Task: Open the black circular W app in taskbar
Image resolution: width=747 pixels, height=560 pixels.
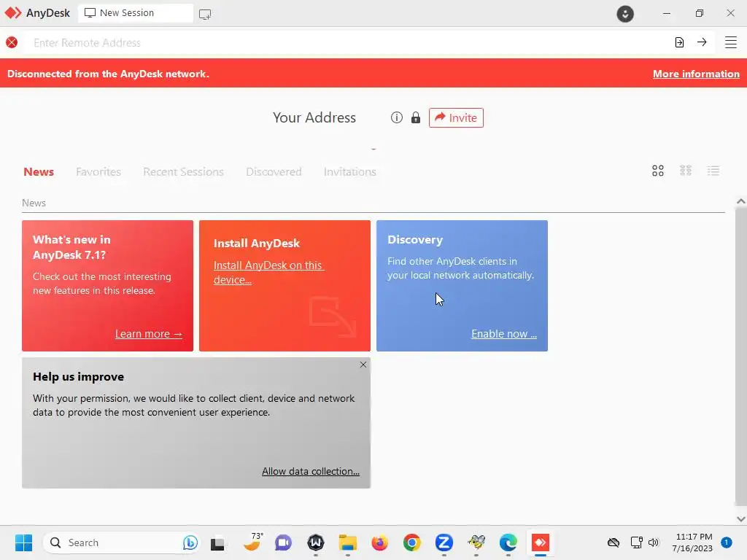Action: pos(315,542)
